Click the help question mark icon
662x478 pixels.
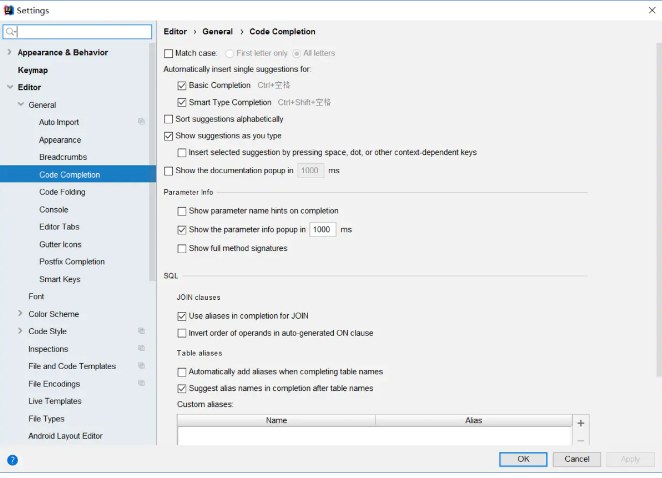[12, 460]
